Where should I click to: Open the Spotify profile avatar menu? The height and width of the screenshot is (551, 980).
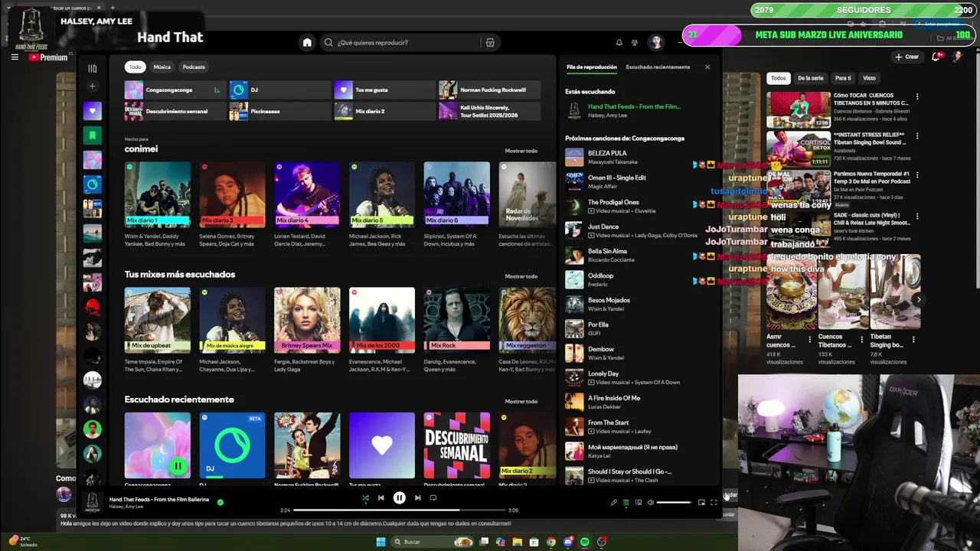(x=656, y=43)
